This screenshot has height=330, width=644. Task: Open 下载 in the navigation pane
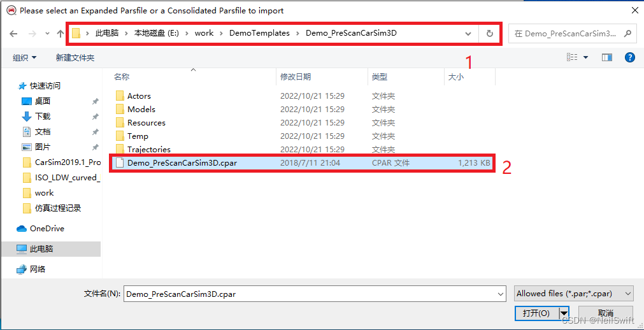[42, 117]
